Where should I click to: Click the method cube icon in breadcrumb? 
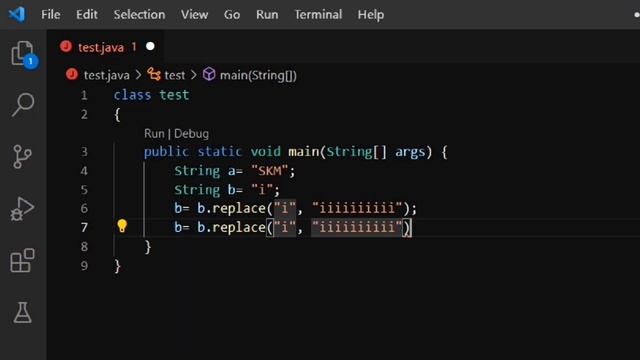tap(209, 75)
